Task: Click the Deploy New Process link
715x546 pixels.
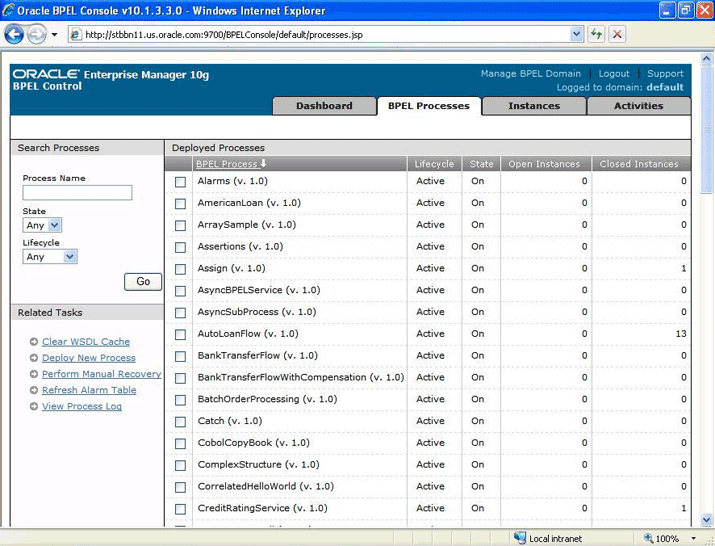Action: pos(88,358)
